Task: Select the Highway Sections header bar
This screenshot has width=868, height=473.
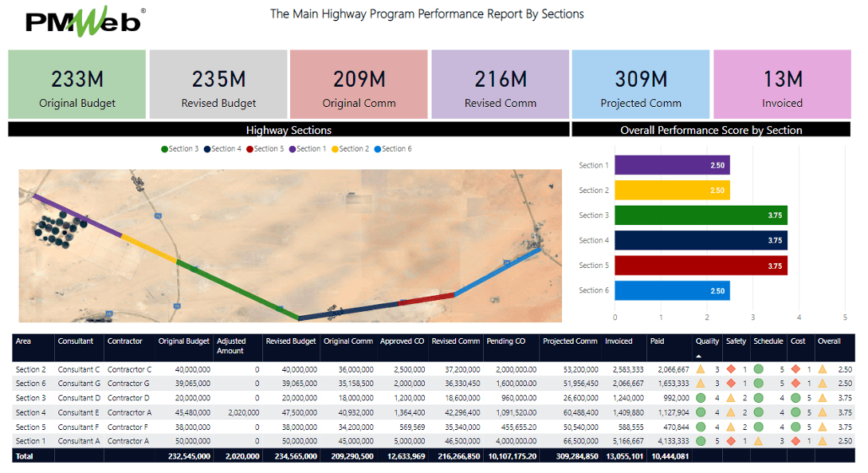Action: pos(287,129)
